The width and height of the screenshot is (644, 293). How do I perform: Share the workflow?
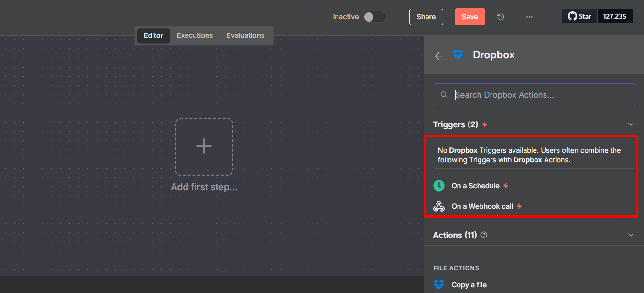pos(426,17)
